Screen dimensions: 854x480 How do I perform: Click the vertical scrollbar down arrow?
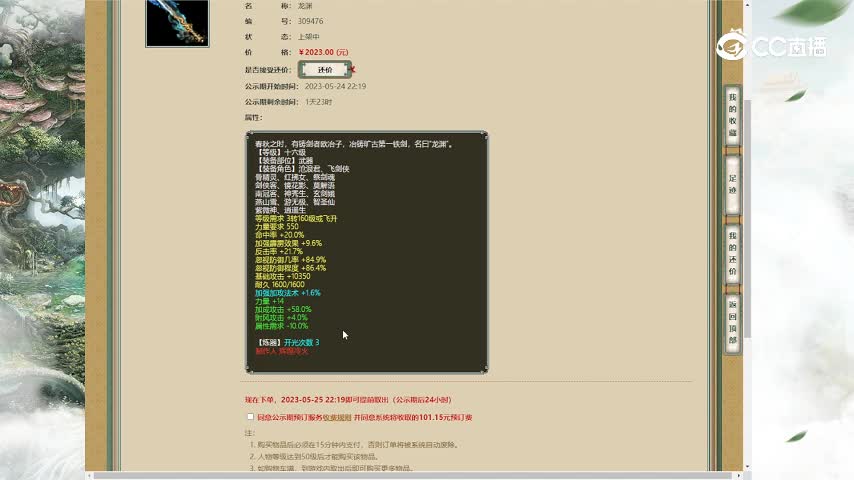747,466
